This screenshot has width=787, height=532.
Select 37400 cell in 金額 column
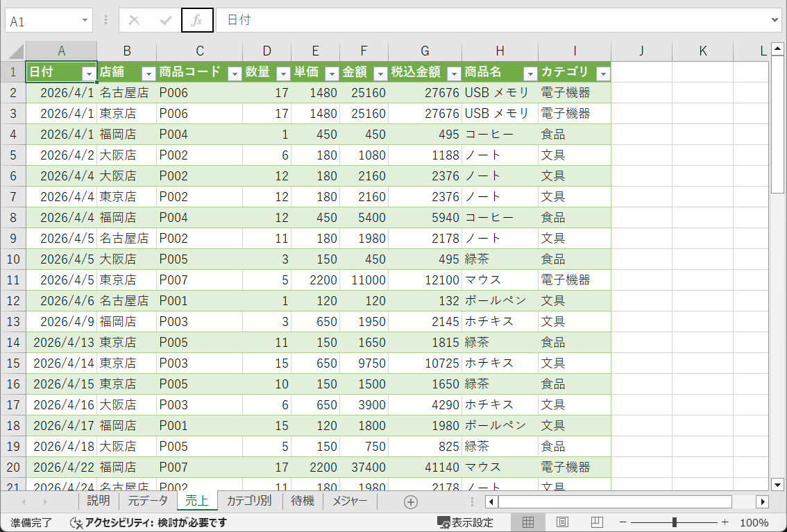[x=364, y=467]
